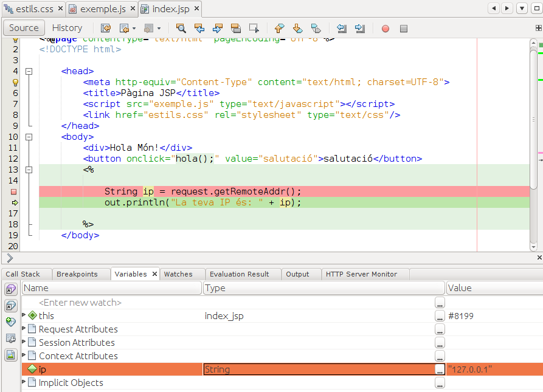Click the Name column header
The height and width of the screenshot is (392, 543).
click(x=111, y=288)
